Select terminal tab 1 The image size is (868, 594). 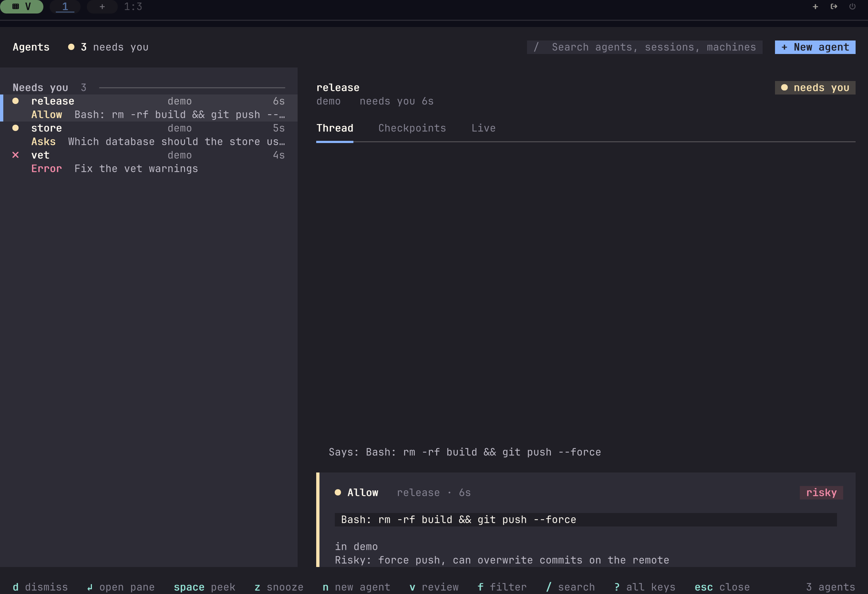(x=65, y=6)
